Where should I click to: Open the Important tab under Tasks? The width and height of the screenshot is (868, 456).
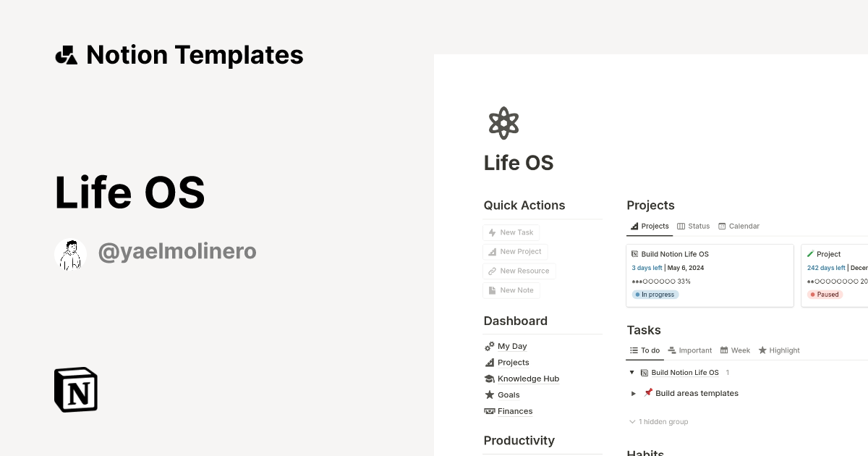point(689,350)
